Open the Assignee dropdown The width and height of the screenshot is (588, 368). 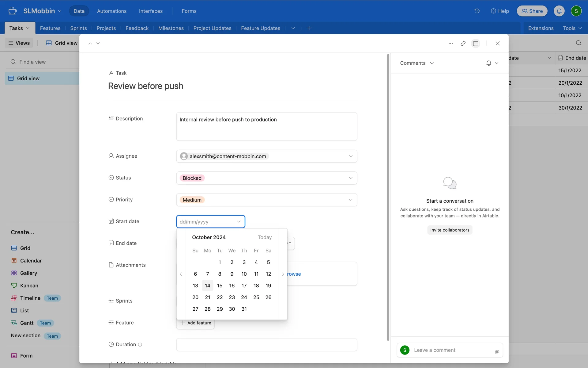point(350,156)
